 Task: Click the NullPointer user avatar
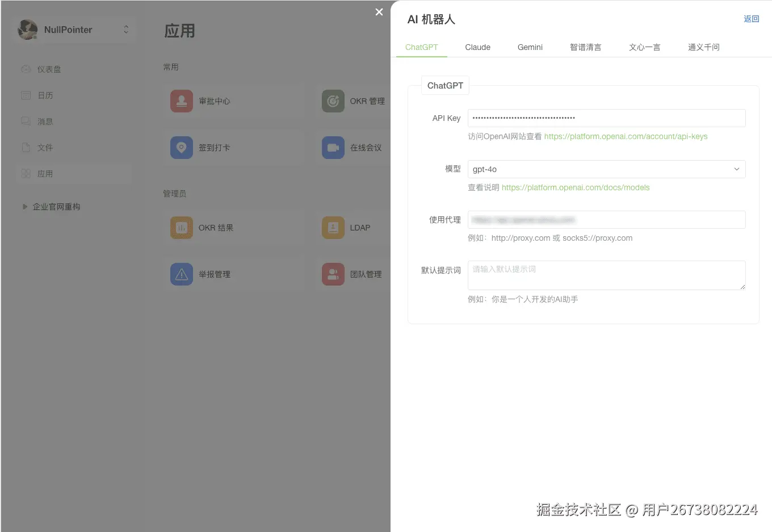[28, 30]
